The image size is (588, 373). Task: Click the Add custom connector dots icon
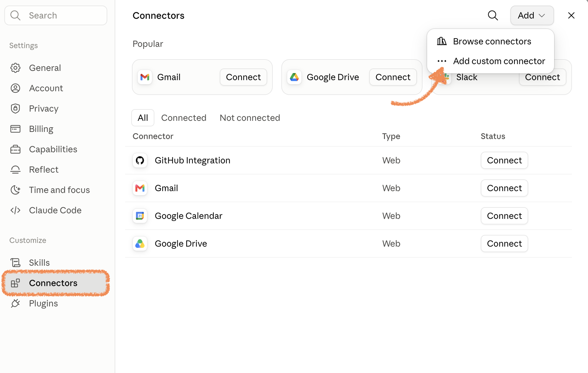click(442, 61)
